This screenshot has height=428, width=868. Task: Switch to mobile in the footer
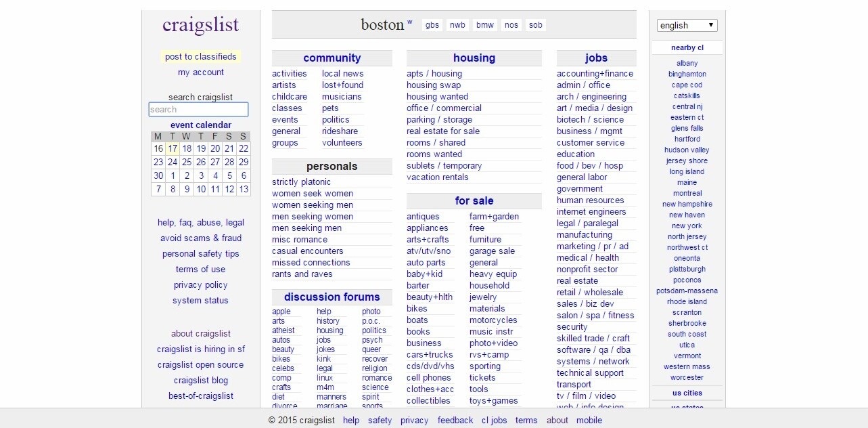tap(589, 421)
